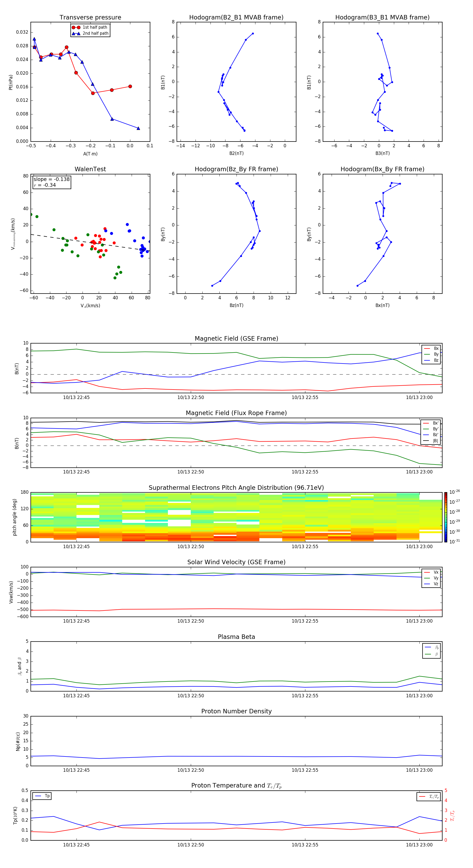Click the pitch angle color scale bar

445,517
